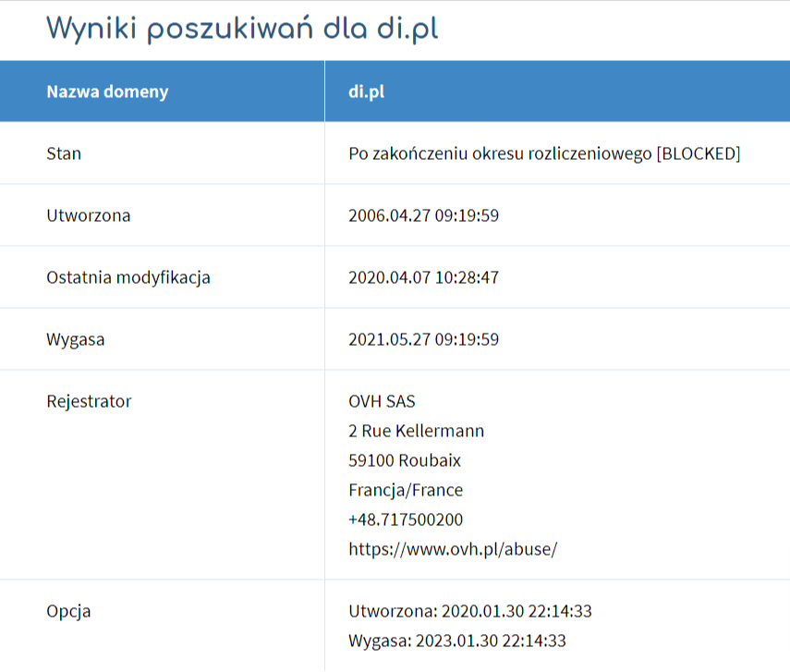Viewport: 790px width, 672px height.
Task: Click the "Rejestrator" row label
Action: 89,401
